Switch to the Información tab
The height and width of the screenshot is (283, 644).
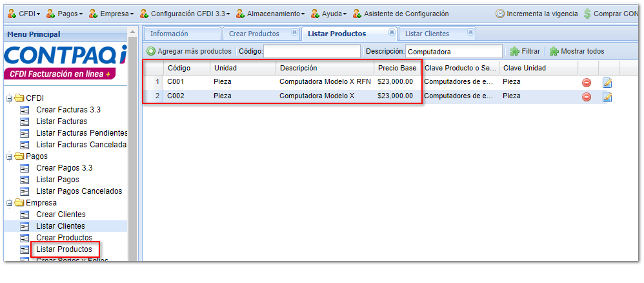[x=169, y=34]
